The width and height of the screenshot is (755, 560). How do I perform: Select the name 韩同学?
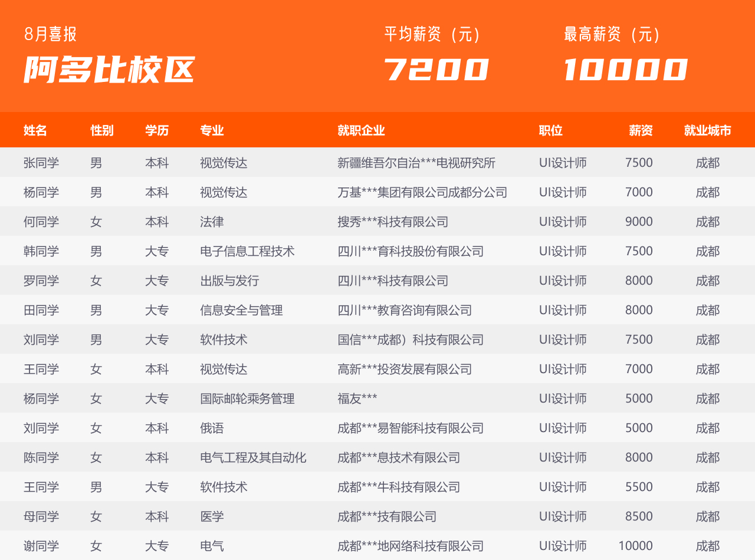(x=41, y=251)
